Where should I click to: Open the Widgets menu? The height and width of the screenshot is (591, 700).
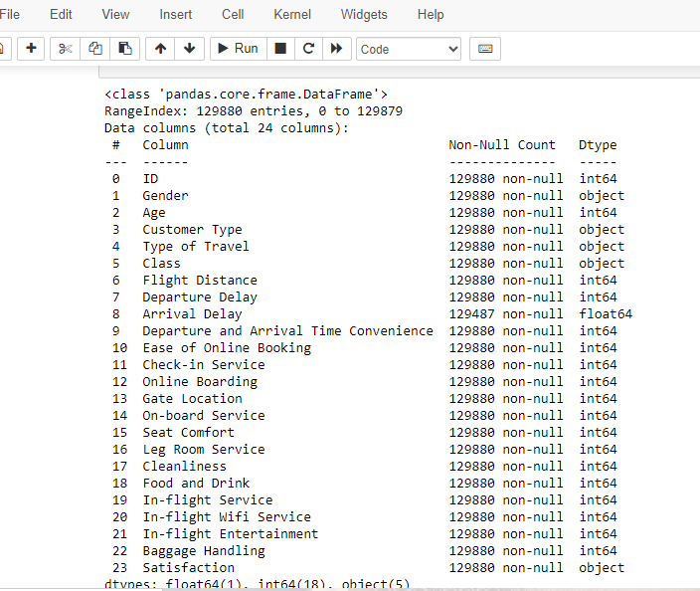[364, 14]
